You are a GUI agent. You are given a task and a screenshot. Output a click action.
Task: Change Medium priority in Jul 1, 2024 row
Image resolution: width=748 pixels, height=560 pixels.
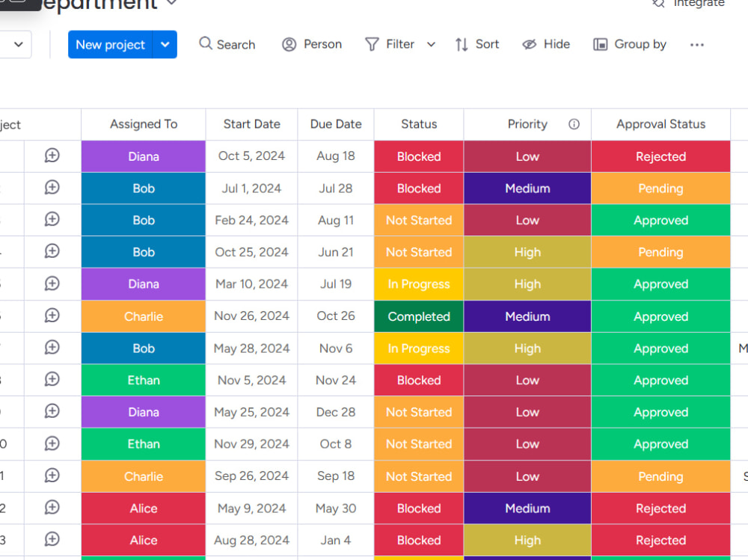[527, 188]
